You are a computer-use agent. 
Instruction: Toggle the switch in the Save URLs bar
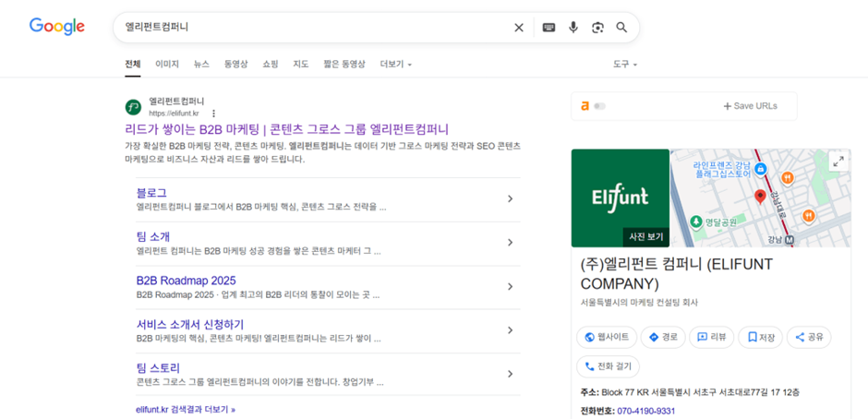pos(599,106)
